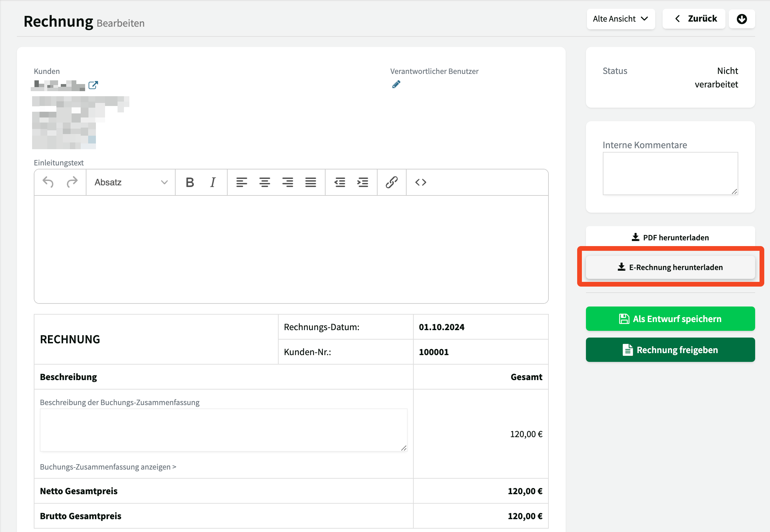Center-align the text in editor
This screenshot has height=532, width=770.
coord(264,182)
